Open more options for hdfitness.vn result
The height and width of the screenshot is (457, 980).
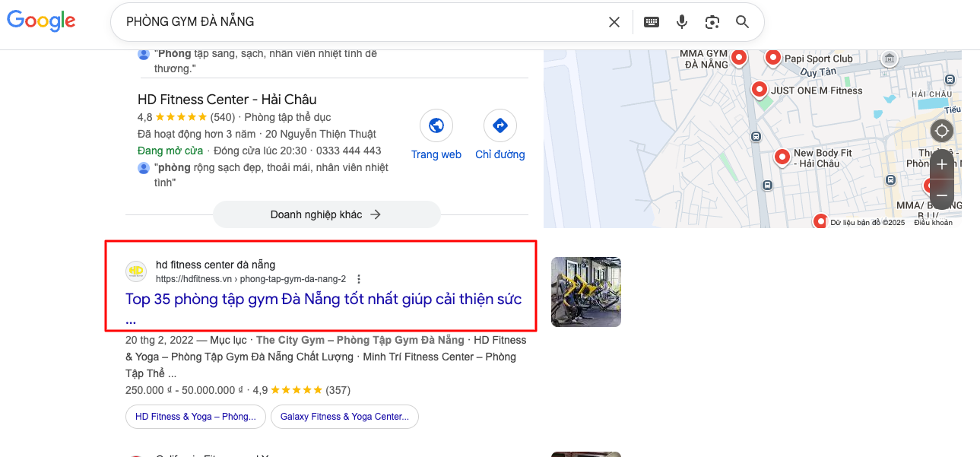[x=359, y=279]
